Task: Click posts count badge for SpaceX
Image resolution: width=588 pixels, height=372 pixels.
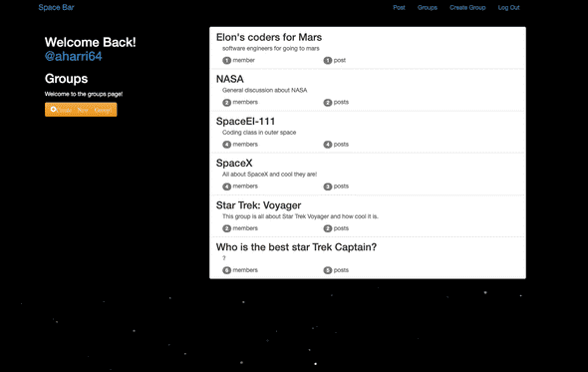Action: click(328, 186)
